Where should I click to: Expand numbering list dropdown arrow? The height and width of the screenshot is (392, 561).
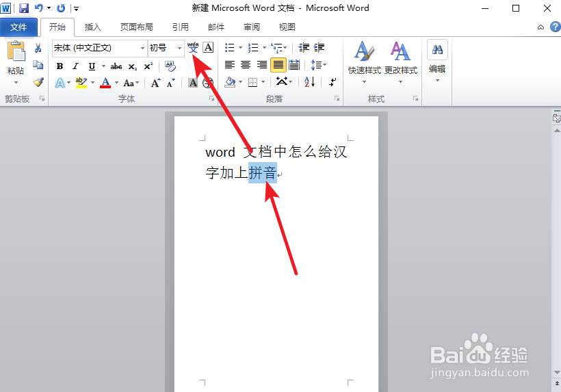(264, 47)
